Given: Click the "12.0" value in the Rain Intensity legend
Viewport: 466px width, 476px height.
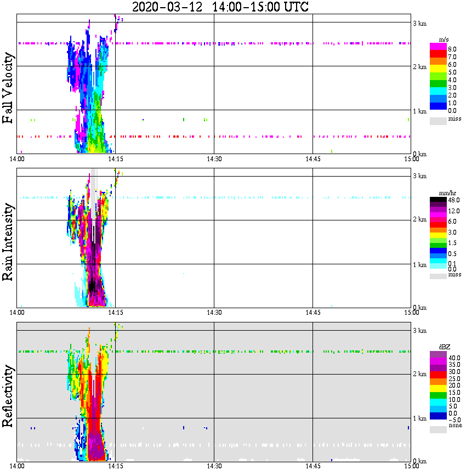Looking at the screenshot, I should coord(453,211).
